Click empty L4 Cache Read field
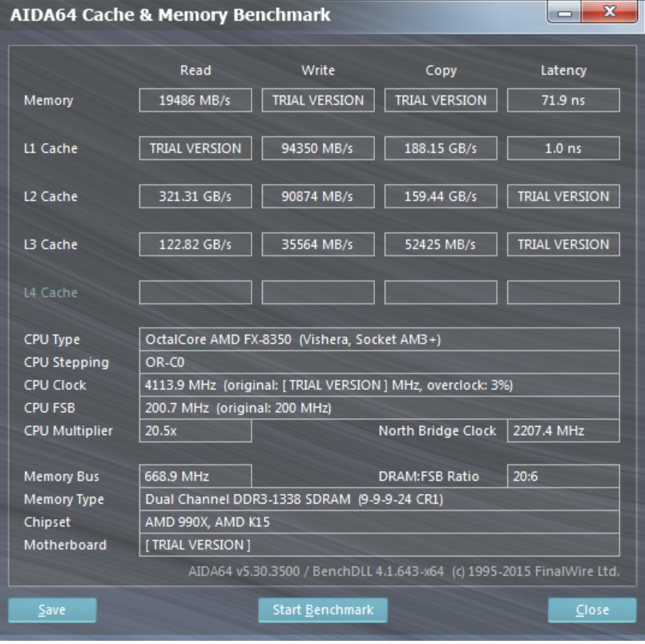This screenshot has width=645, height=644. point(196,292)
